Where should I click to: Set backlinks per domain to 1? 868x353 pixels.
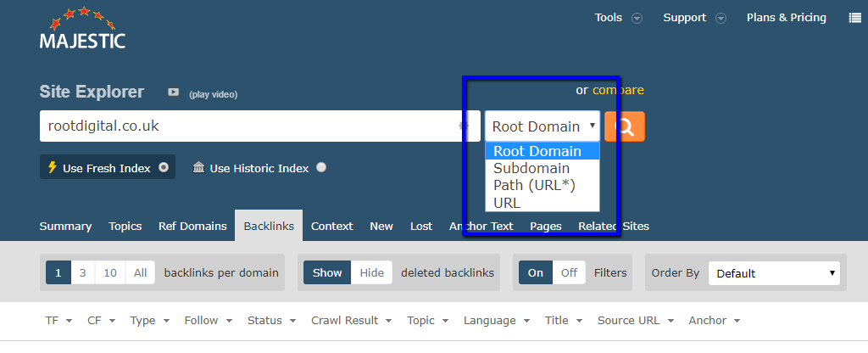(x=58, y=272)
